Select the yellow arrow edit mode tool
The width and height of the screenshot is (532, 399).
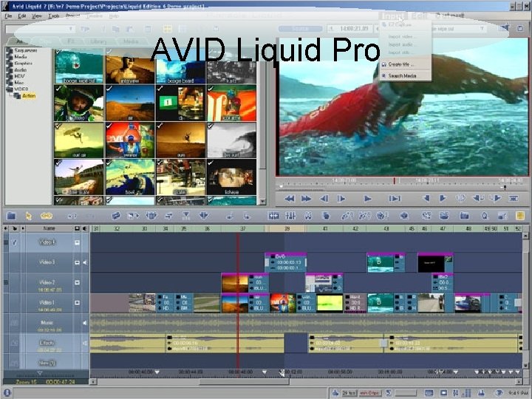tap(29, 216)
